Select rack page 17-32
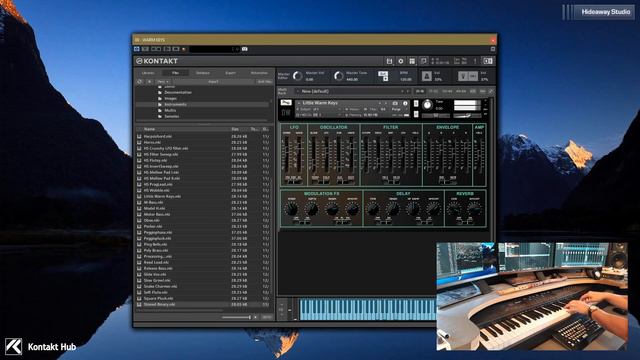 pyautogui.click(x=433, y=91)
